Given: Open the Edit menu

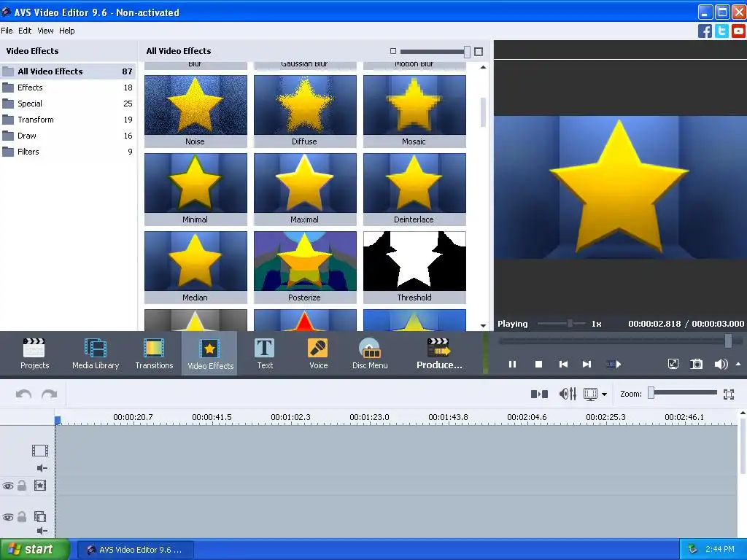Looking at the screenshot, I should pyautogui.click(x=25, y=31).
